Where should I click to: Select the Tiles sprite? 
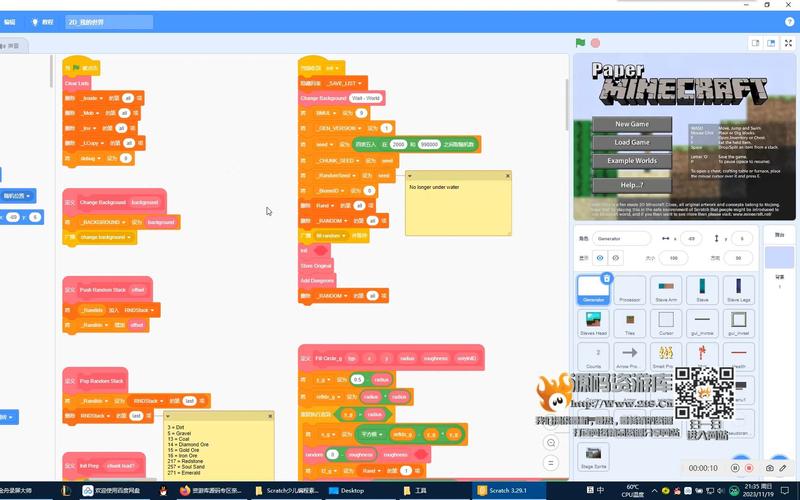tap(630, 323)
